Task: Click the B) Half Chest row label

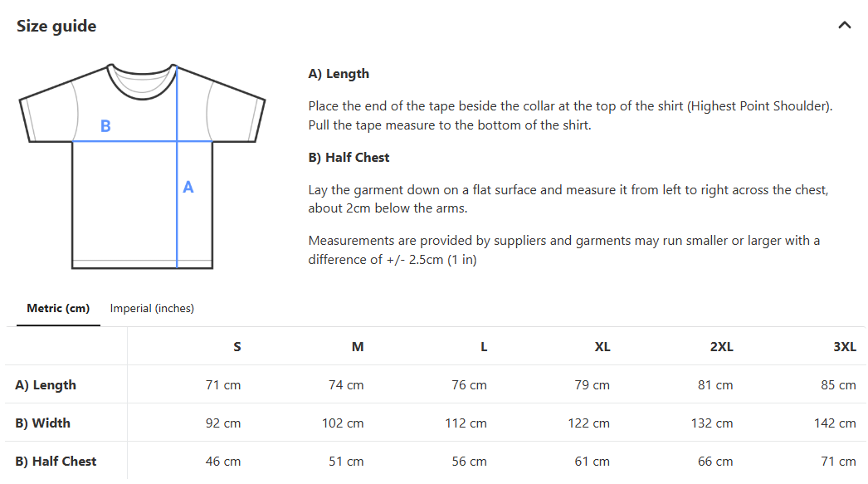Action: (x=56, y=462)
